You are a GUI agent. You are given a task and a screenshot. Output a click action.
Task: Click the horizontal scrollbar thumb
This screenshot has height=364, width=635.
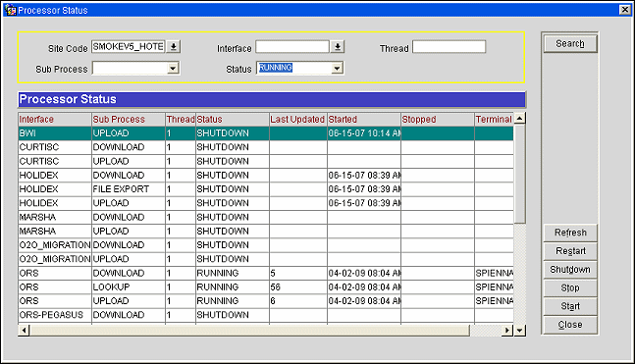click(249, 331)
